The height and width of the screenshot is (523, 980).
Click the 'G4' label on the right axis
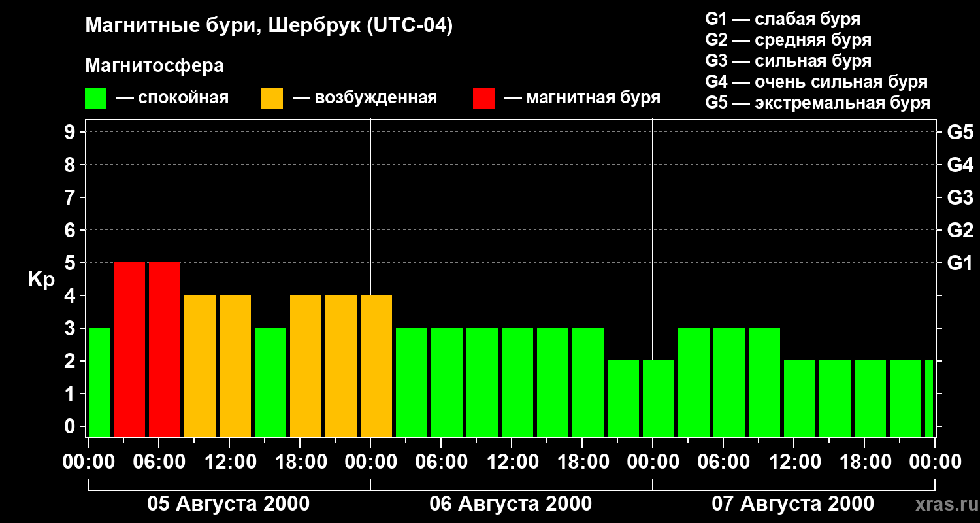click(x=960, y=165)
